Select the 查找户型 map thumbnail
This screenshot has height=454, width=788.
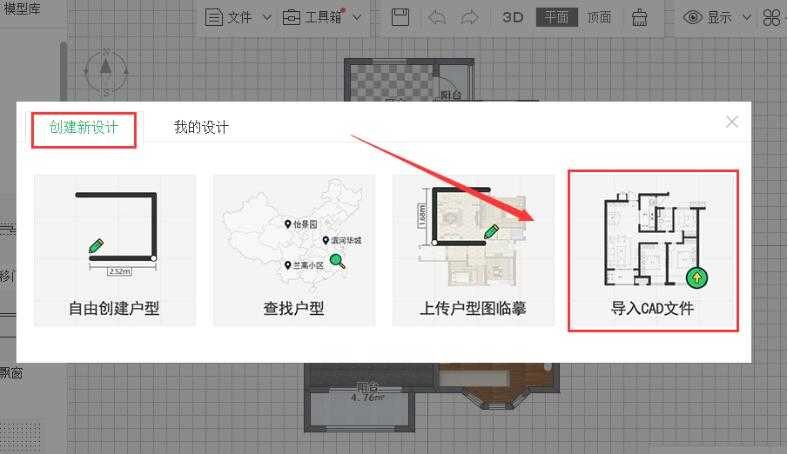click(294, 235)
